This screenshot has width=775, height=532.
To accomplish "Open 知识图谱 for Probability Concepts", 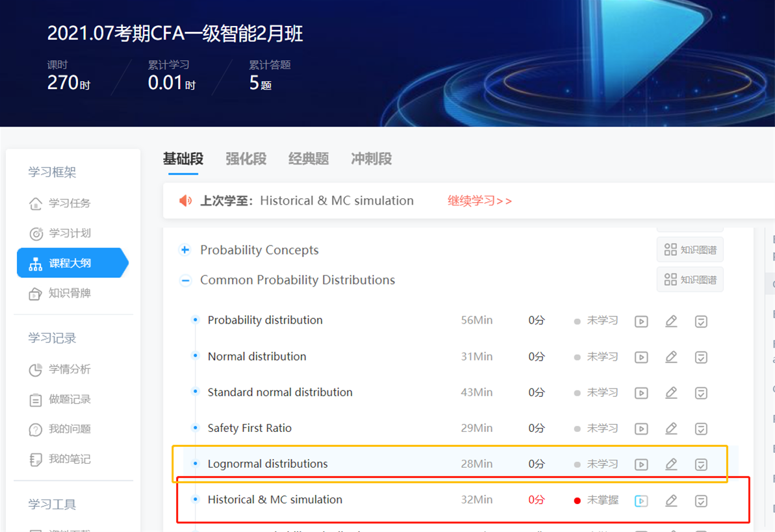I will [690, 249].
